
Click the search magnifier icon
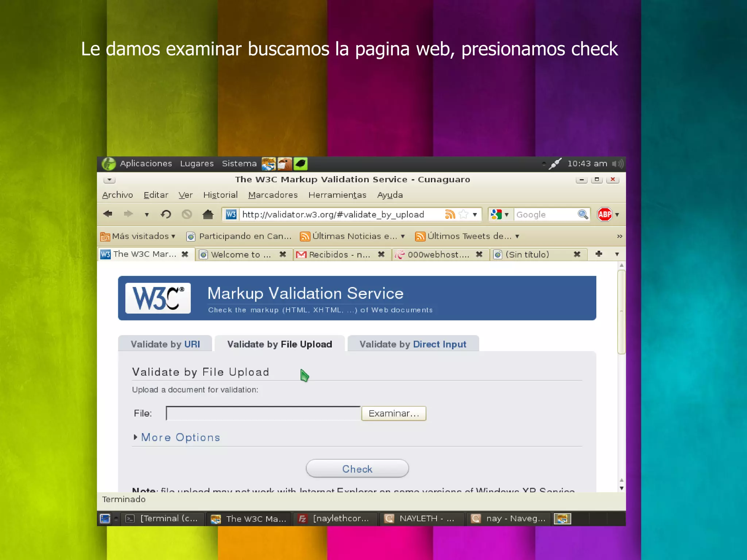coord(583,214)
